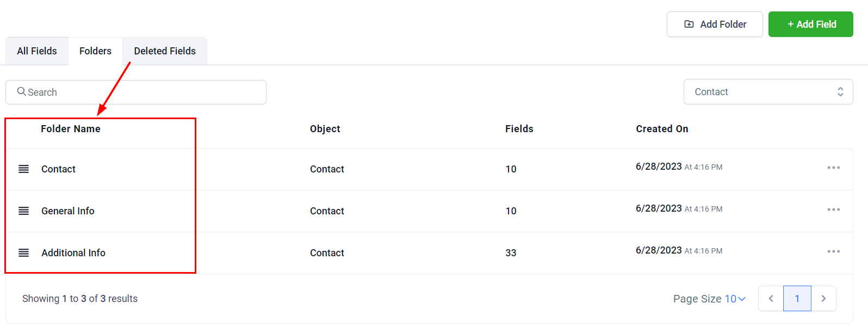Click the Add Folder button

point(715,24)
